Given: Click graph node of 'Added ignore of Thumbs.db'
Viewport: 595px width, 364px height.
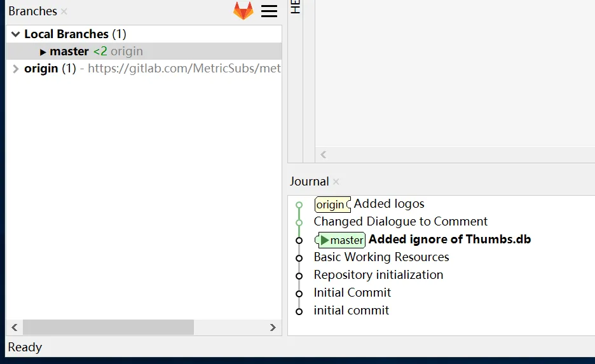Looking at the screenshot, I should point(299,240).
